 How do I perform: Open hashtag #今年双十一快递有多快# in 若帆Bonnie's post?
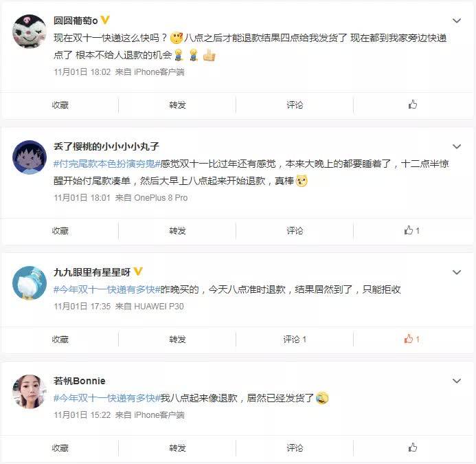pyautogui.click(x=106, y=398)
